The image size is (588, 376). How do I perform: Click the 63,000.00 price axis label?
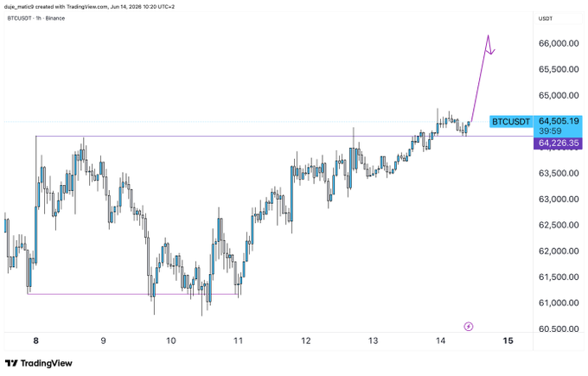click(559, 199)
